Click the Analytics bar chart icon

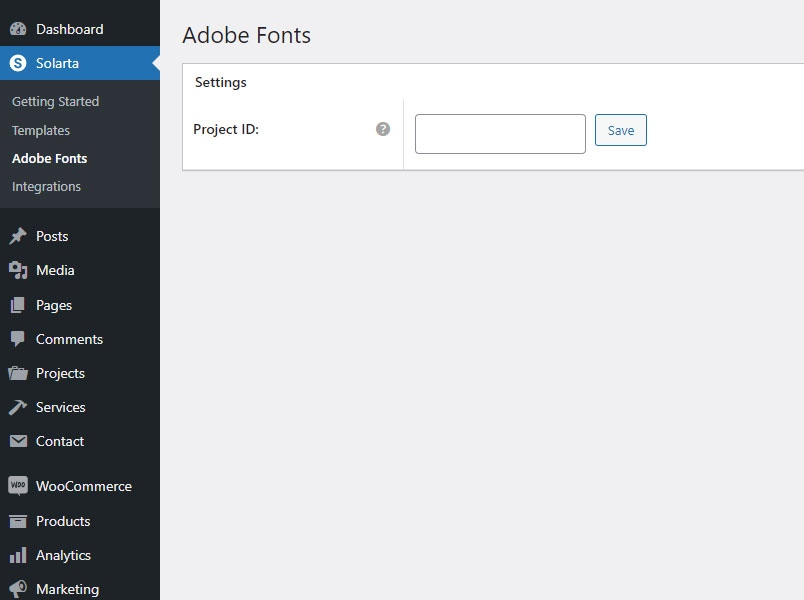click(x=18, y=555)
